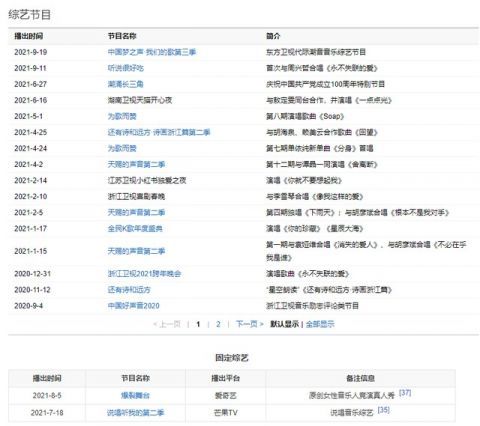Click the date cell 2021-8-5
This screenshot has height=426, width=480.
pyautogui.click(x=47, y=396)
